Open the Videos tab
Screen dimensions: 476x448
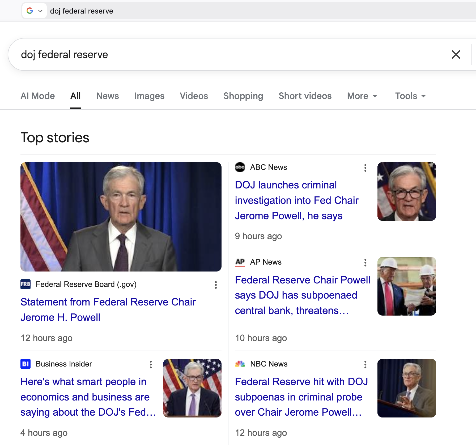point(194,96)
